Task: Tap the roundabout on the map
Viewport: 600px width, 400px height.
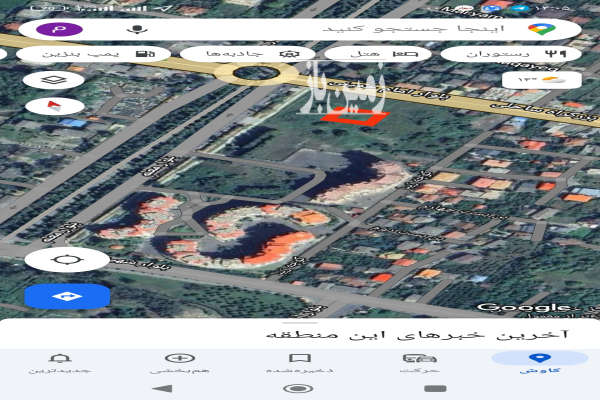Action: coord(256,73)
